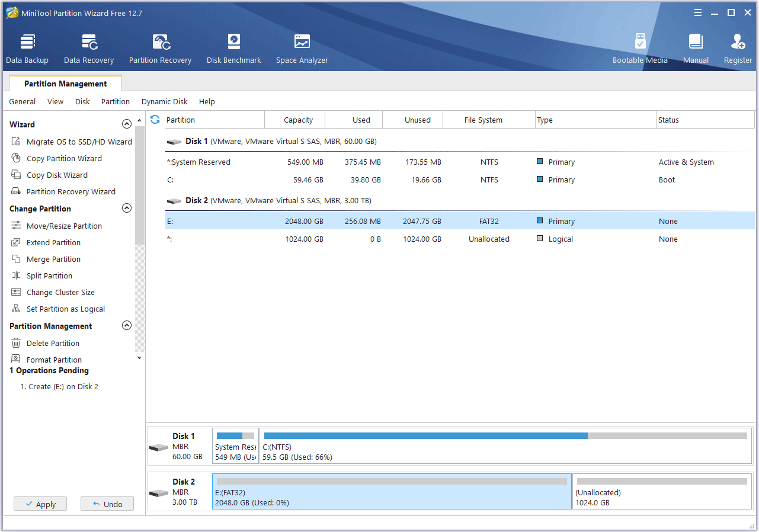Click the Move/Resize Partition icon
Screen dimensions: 759x532
(x=16, y=226)
